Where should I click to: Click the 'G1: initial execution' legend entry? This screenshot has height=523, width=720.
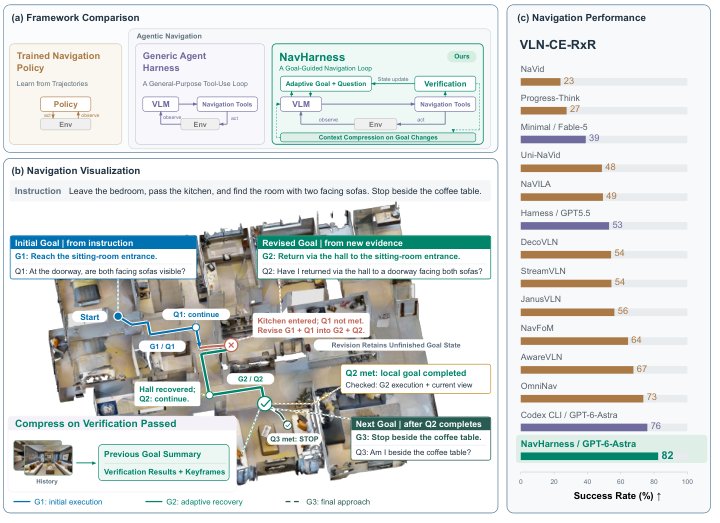coord(58,502)
